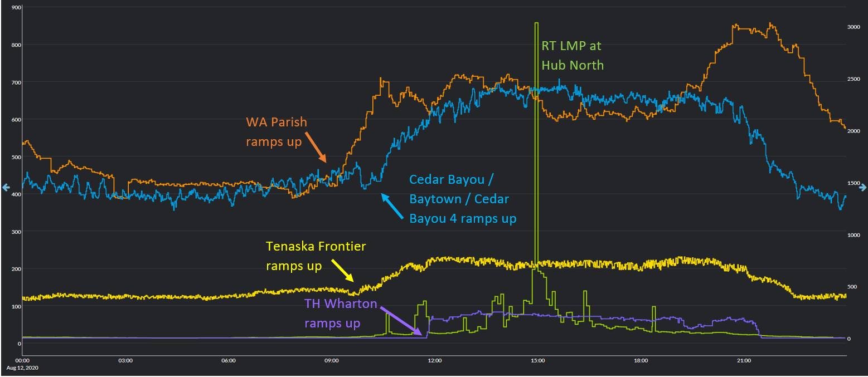
Task: Click the blue arrow pointing at Cedar Bayou line
Action: click(392, 205)
